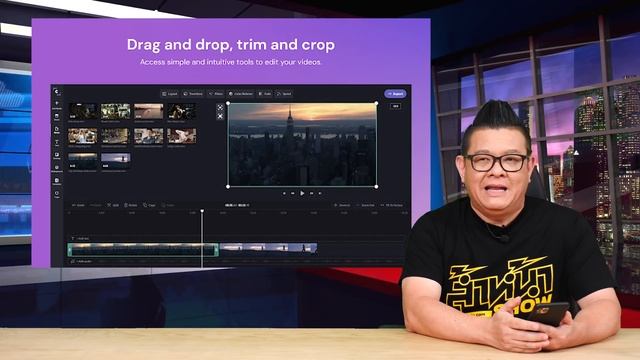Open Add Media with the plus icon
The height and width of the screenshot is (360, 640).
pyautogui.click(x=57, y=105)
